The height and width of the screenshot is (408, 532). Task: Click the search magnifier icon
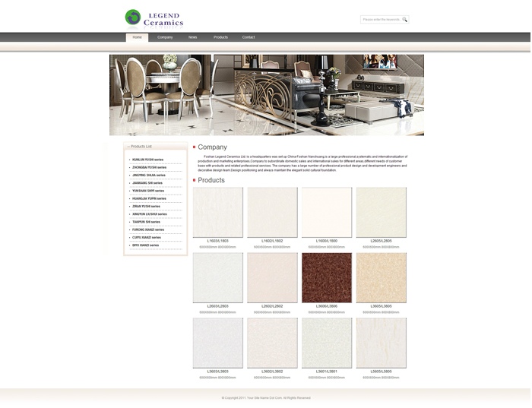click(x=405, y=20)
